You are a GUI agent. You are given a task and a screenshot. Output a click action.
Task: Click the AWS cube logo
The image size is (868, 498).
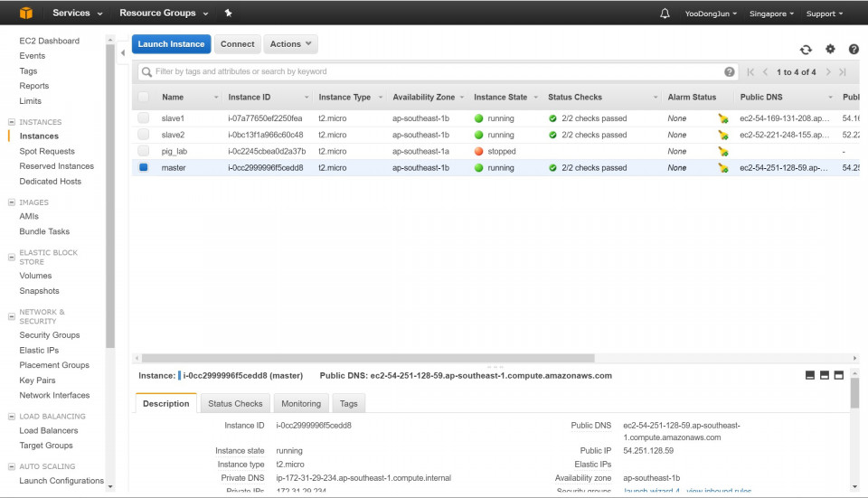coord(26,13)
